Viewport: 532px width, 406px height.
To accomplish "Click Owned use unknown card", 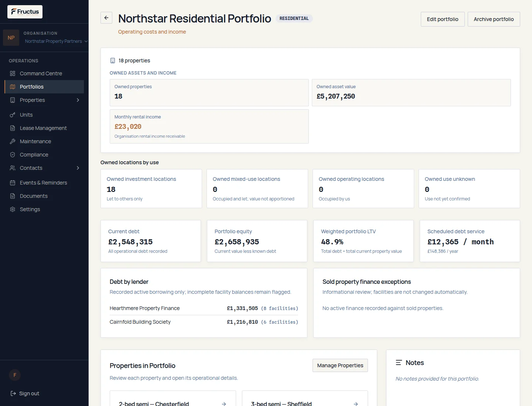I will coord(469,189).
